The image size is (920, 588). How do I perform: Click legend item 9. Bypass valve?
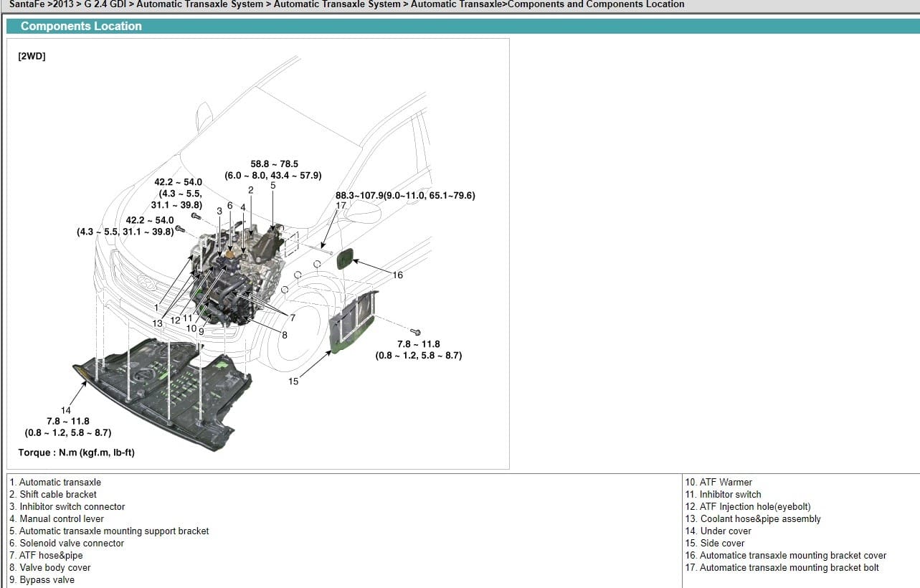[42, 580]
